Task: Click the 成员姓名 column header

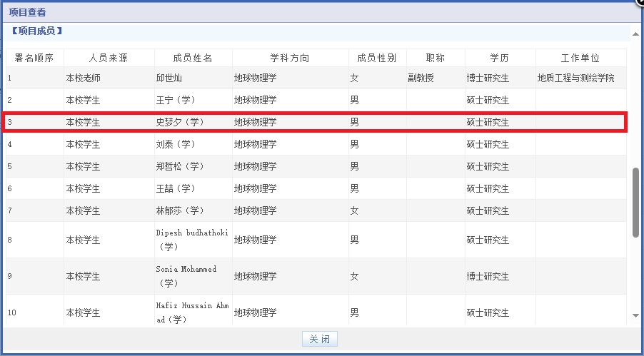Action: [x=193, y=59]
